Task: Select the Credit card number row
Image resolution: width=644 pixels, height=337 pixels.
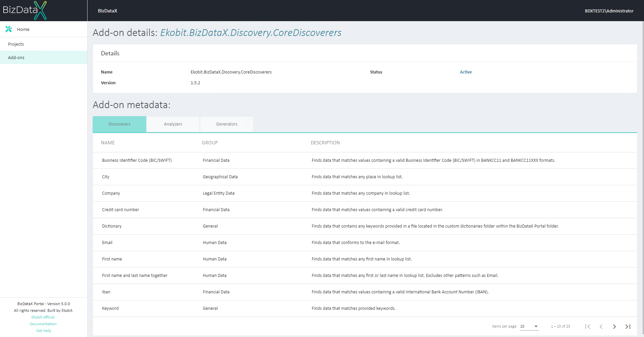Action: (365, 210)
